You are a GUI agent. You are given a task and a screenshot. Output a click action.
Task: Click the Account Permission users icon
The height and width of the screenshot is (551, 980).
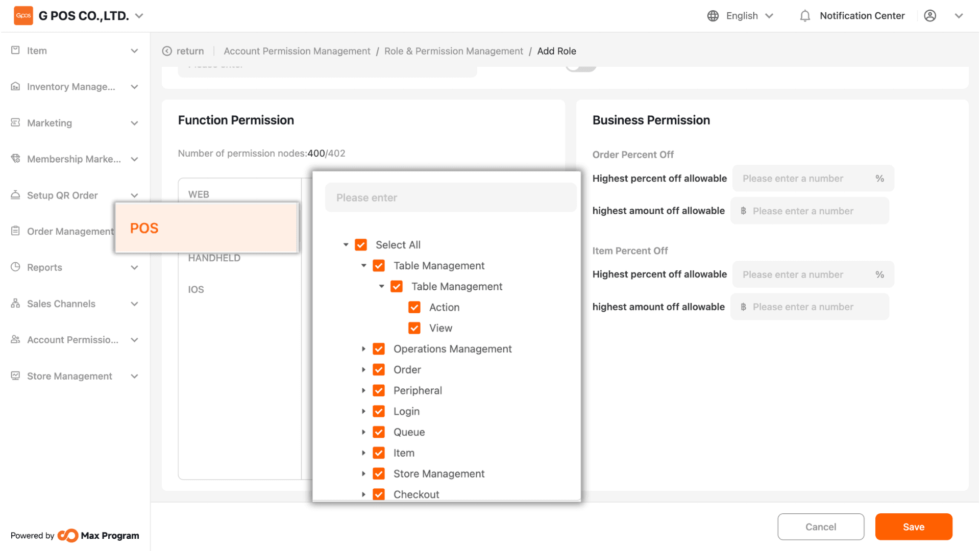click(15, 339)
